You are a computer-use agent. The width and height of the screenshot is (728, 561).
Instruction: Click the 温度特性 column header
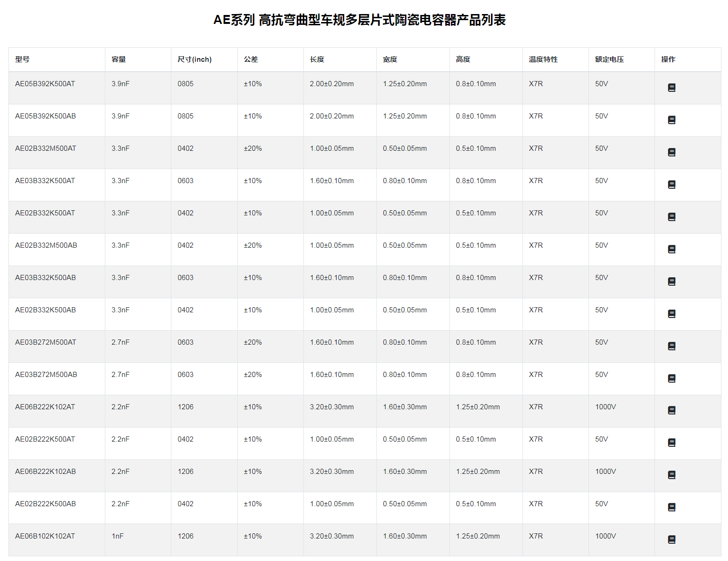[x=543, y=59]
